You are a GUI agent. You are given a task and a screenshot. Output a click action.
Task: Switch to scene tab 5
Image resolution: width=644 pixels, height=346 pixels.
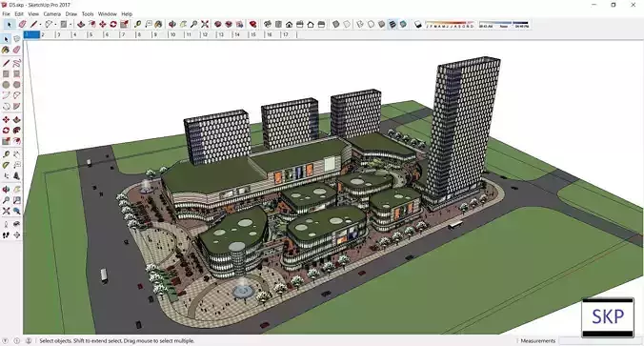pyautogui.click(x=95, y=35)
